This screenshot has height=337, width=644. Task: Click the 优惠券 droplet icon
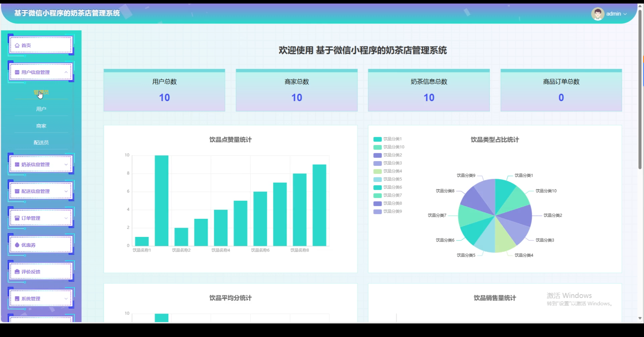click(x=17, y=245)
